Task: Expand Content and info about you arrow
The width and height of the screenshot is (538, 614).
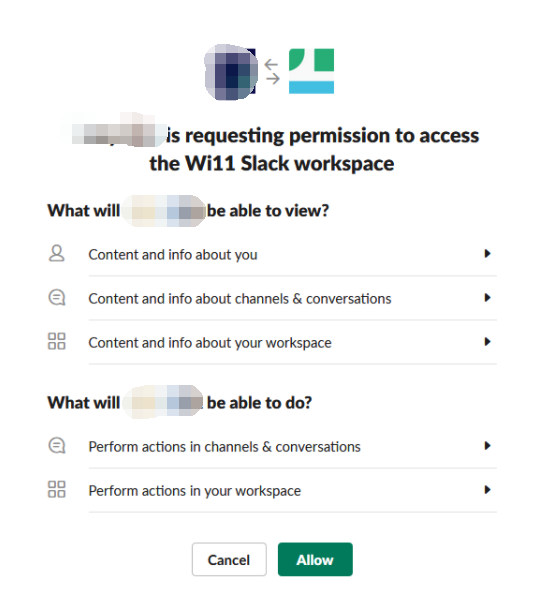Action: click(487, 253)
